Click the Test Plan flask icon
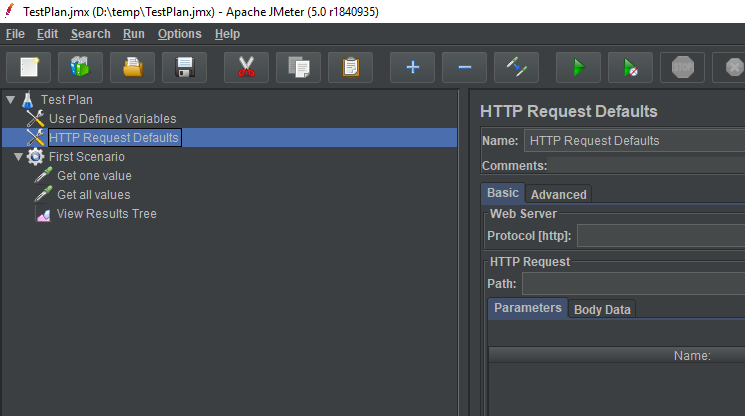Image resolution: width=745 pixels, height=416 pixels. coord(28,100)
